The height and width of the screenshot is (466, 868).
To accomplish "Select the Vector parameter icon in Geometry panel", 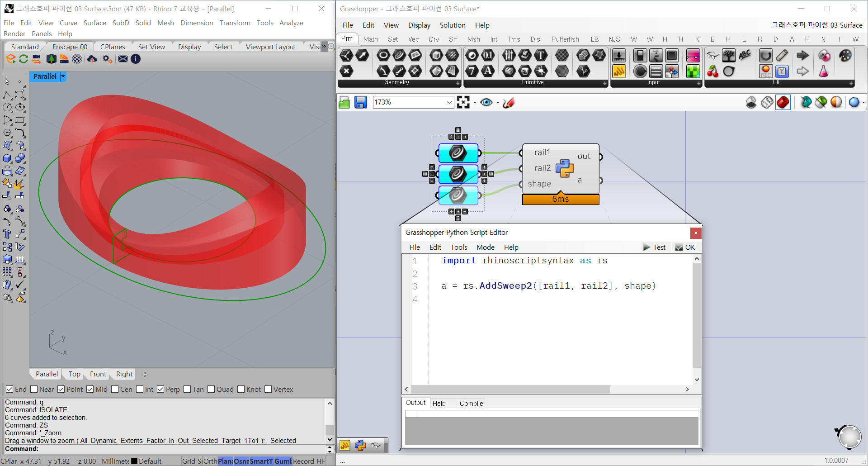I will click(x=363, y=55).
